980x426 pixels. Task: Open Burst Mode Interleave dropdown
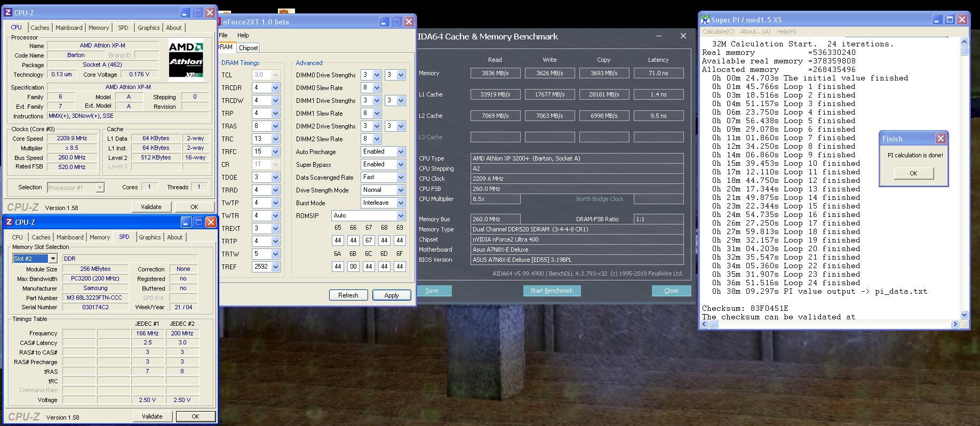point(401,203)
